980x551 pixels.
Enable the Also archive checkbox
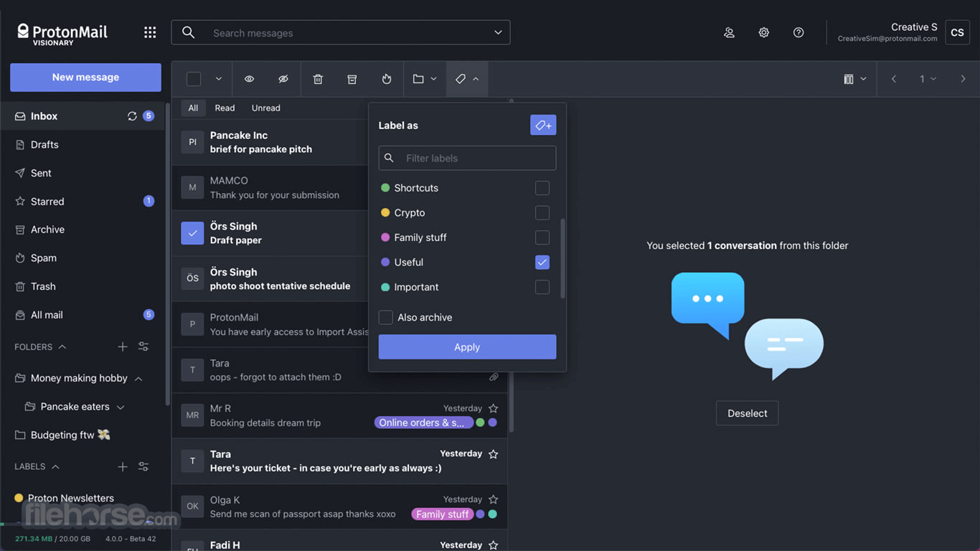(x=386, y=317)
